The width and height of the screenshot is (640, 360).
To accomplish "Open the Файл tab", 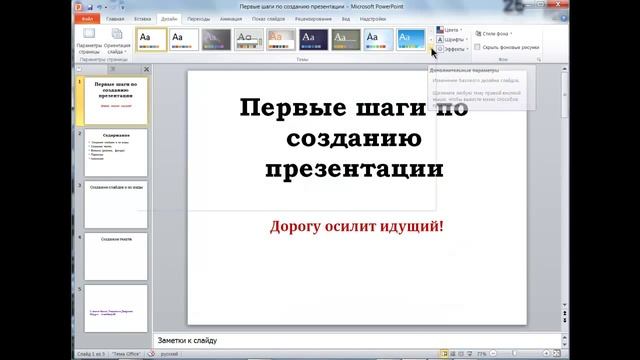I will click(x=87, y=19).
